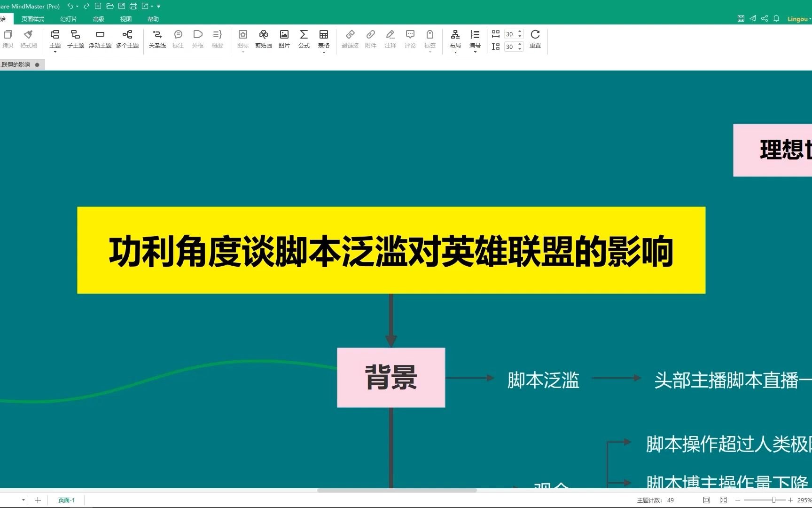Open the 帮助 tab
Image resolution: width=812 pixels, height=508 pixels.
tap(153, 19)
